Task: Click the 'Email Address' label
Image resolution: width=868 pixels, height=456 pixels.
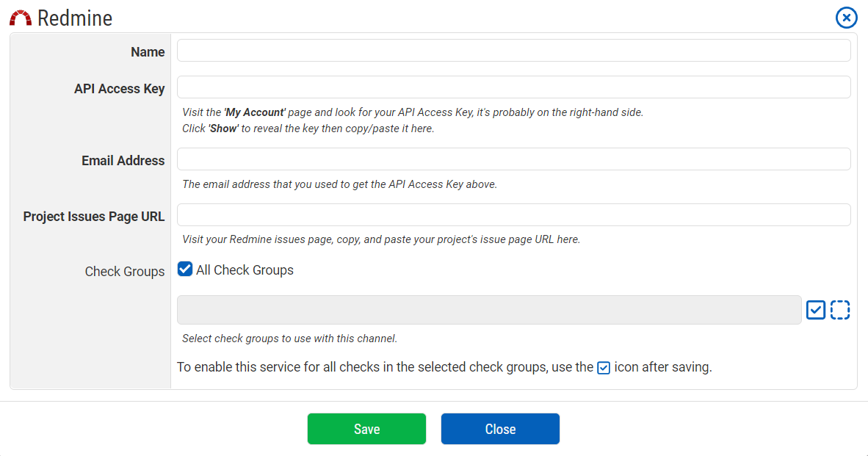Action: (123, 161)
